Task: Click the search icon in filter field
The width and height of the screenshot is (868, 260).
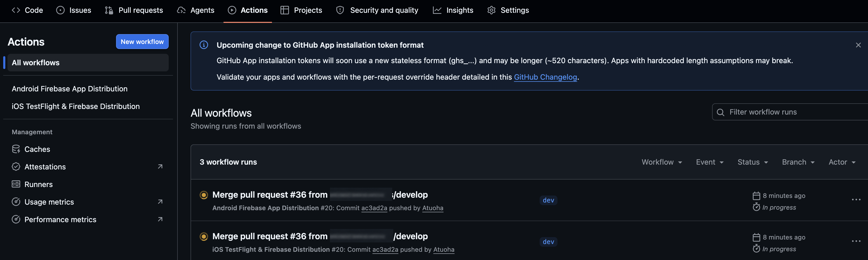Action: (x=720, y=112)
